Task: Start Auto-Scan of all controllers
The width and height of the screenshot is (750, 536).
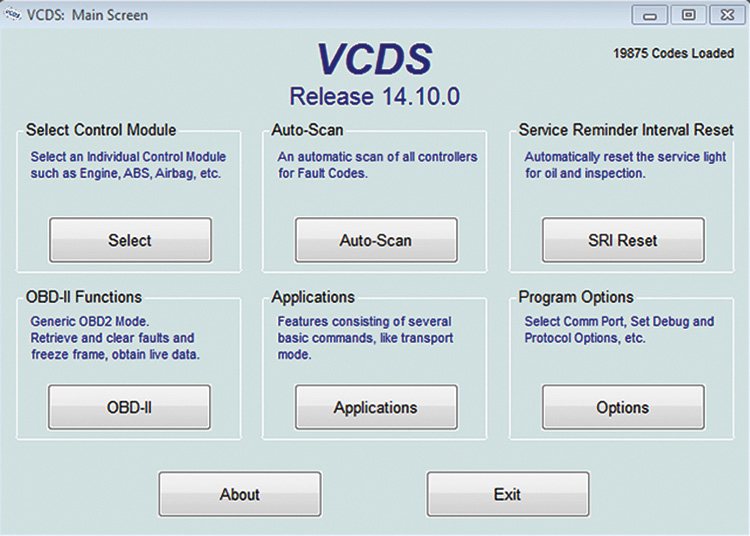Action: click(376, 240)
